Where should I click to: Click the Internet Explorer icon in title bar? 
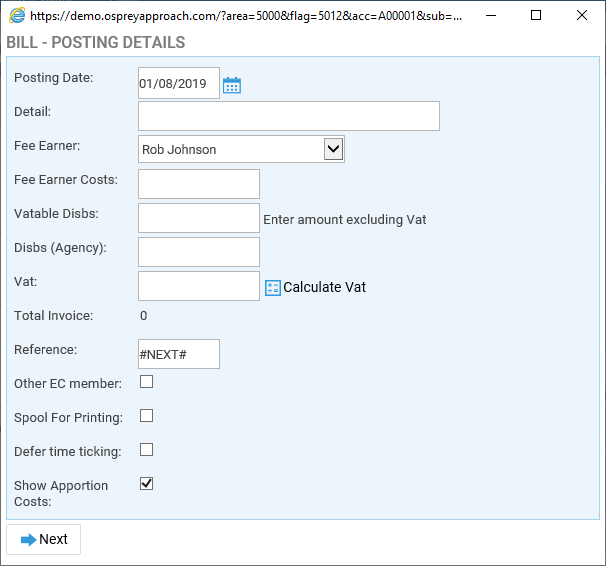[17, 15]
